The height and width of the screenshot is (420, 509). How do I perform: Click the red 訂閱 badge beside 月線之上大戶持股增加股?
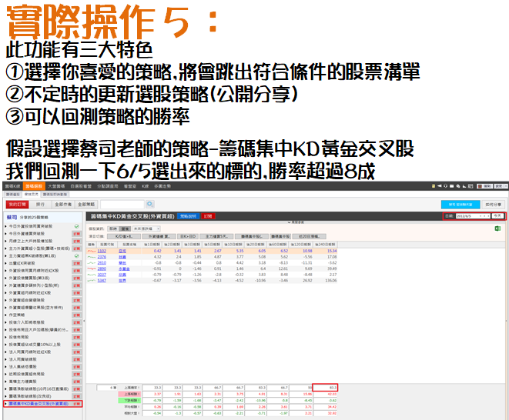pyautogui.click(x=77, y=241)
